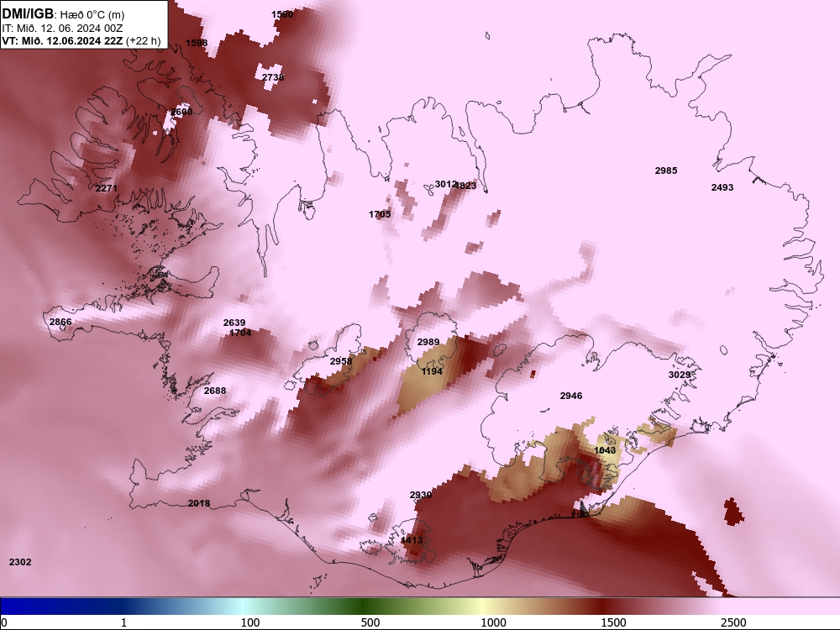Click the 2600 map value
Viewport: 840px width, 630px height.
[x=181, y=112]
